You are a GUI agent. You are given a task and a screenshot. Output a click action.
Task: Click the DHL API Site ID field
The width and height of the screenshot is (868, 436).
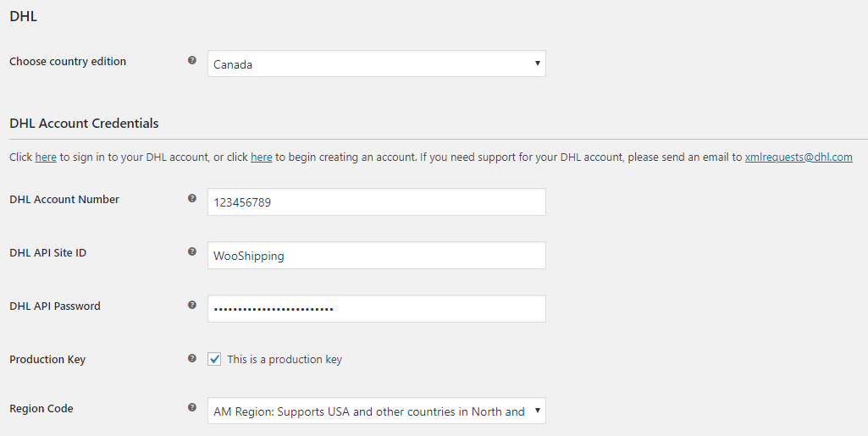point(376,256)
